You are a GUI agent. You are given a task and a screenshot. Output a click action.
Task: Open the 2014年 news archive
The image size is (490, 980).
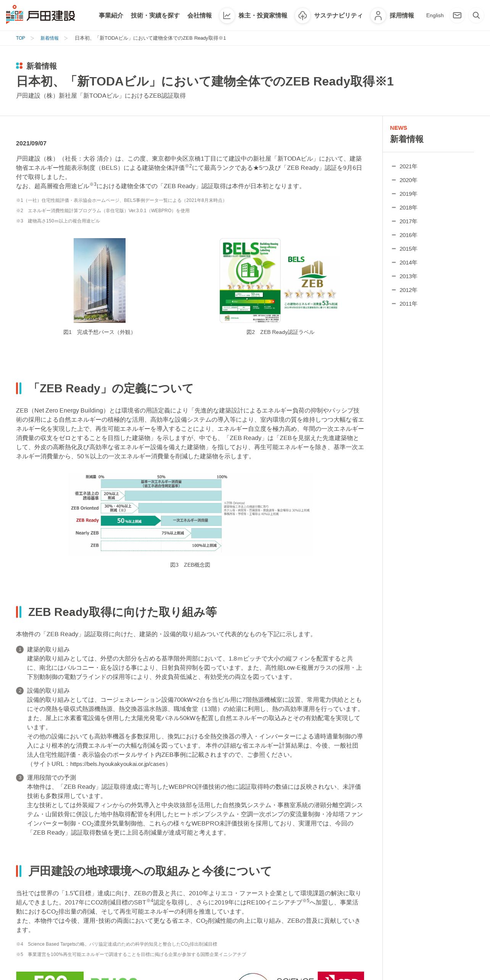pos(408,263)
